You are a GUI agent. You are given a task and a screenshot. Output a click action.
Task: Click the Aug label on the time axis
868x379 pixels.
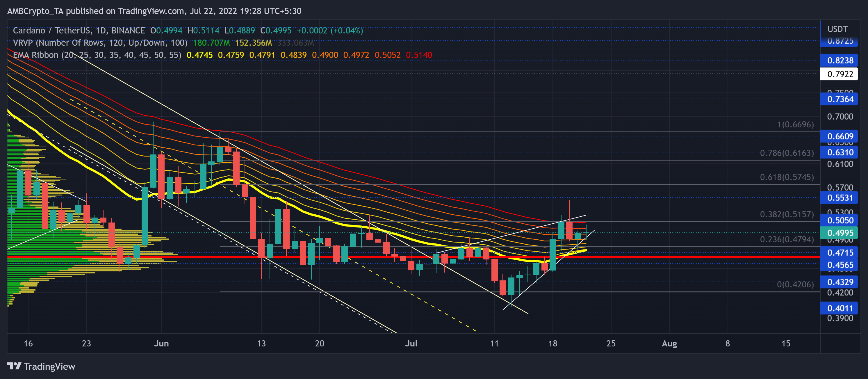click(670, 344)
